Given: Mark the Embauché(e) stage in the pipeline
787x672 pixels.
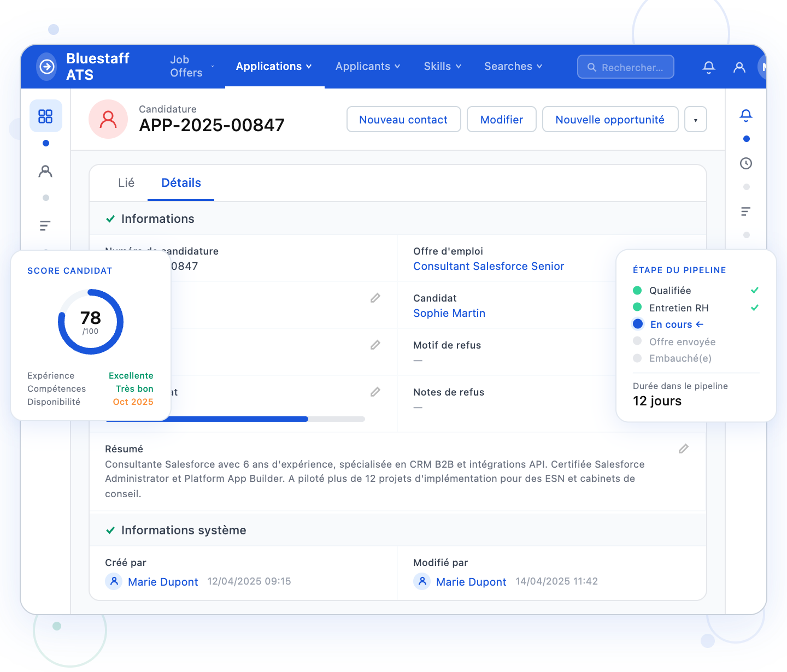Looking at the screenshot, I should 680,358.
